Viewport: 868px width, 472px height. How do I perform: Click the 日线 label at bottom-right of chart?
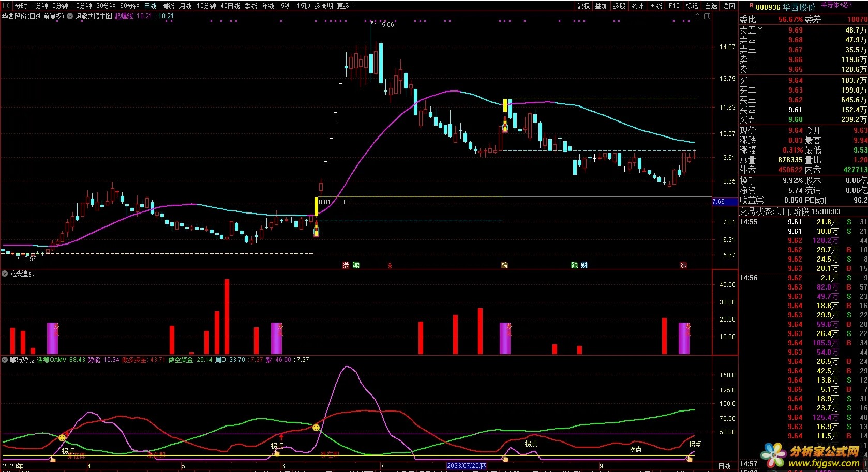tap(725, 466)
